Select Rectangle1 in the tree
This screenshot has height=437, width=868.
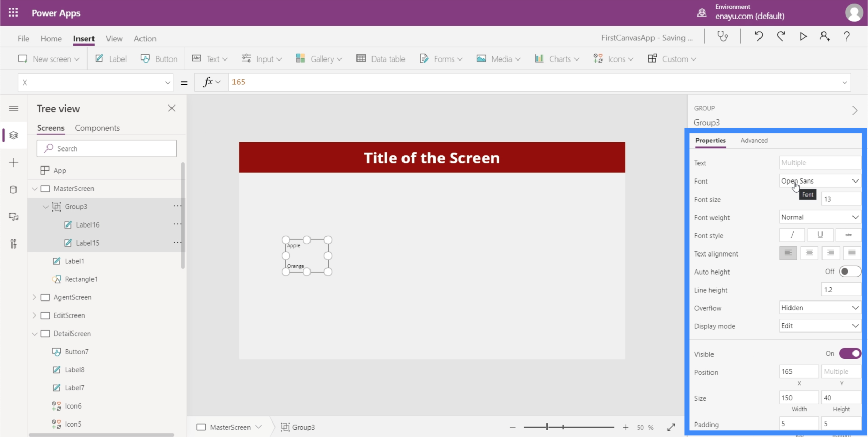81,279
